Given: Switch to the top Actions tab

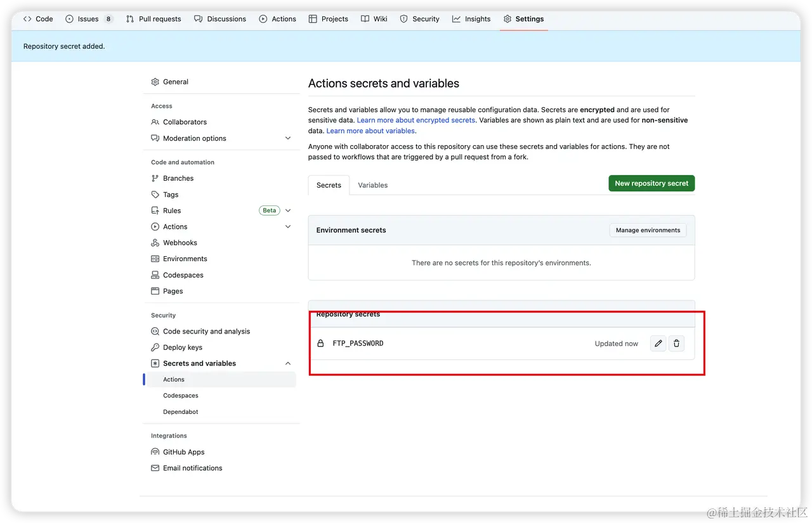Looking at the screenshot, I should [278, 19].
